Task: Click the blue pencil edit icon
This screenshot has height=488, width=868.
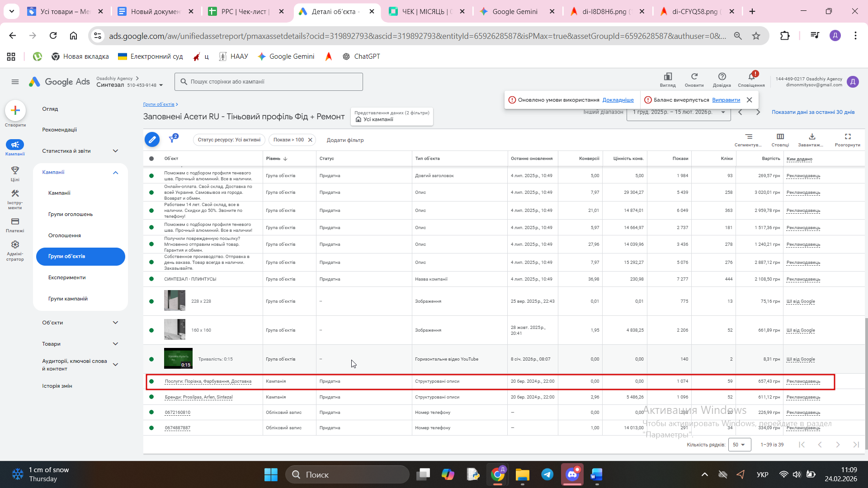Action: click(x=152, y=140)
